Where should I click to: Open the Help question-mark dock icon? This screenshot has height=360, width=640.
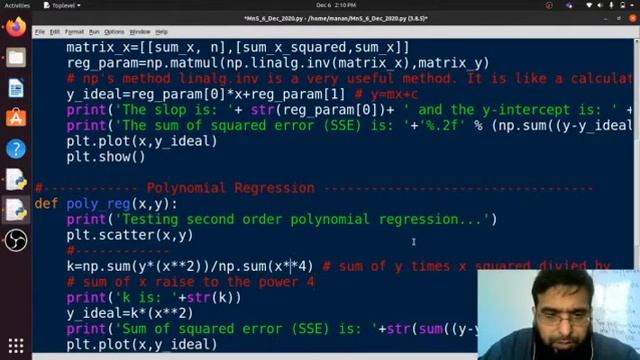16,149
